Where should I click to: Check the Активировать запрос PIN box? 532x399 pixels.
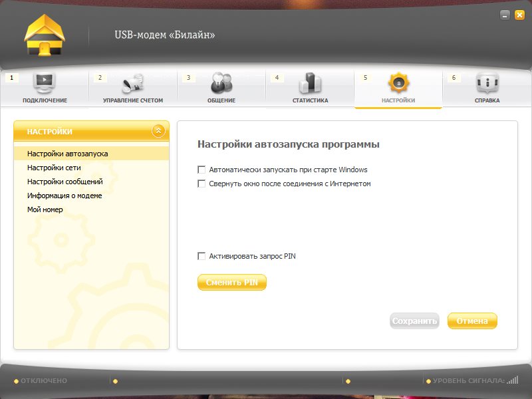tap(201, 256)
